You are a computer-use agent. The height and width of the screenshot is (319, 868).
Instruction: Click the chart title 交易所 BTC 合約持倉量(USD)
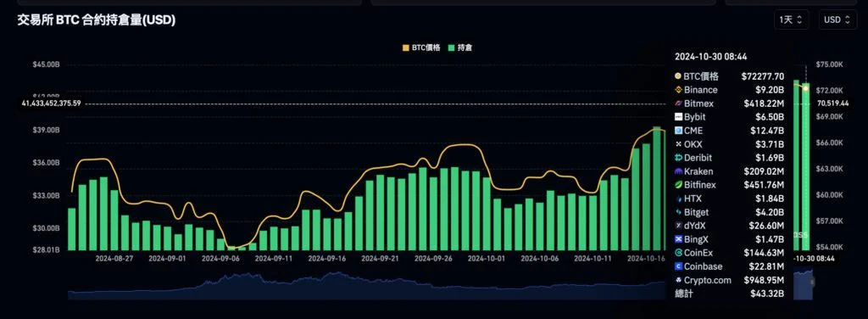pos(97,20)
